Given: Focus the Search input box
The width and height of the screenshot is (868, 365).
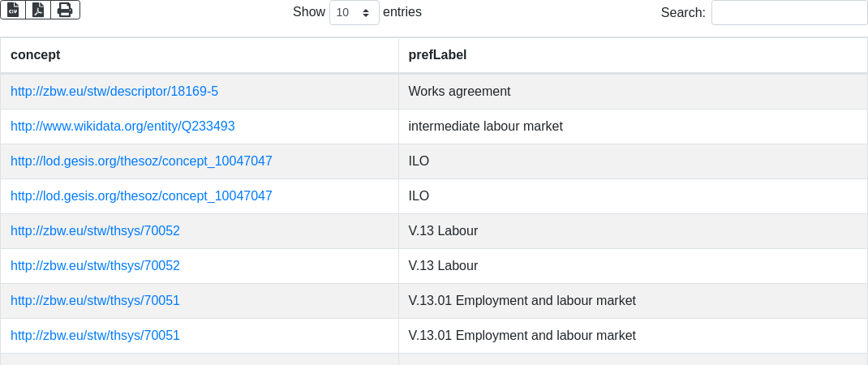Looking at the screenshot, I should (789, 13).
